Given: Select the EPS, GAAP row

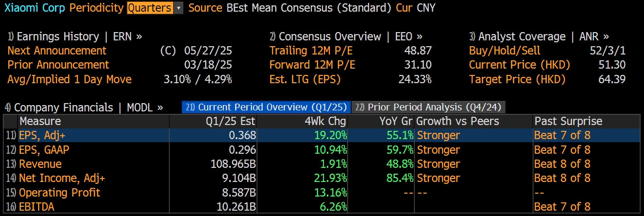Looking at the screenshot, I should [322, 149].
